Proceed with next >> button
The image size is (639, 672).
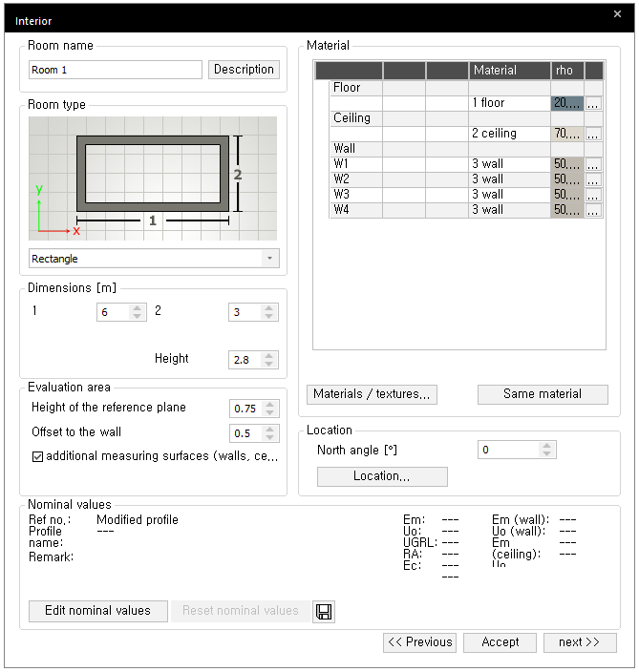(580, 642)
